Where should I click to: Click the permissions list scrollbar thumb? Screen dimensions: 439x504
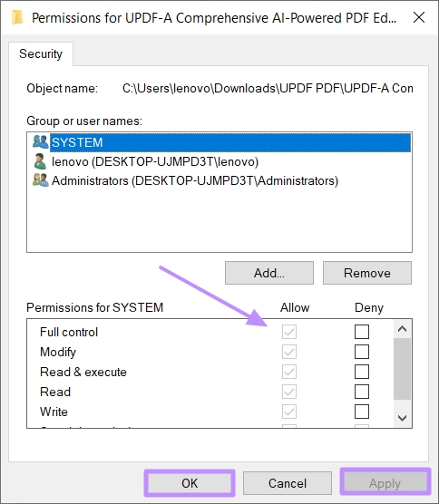click(402, 369)
